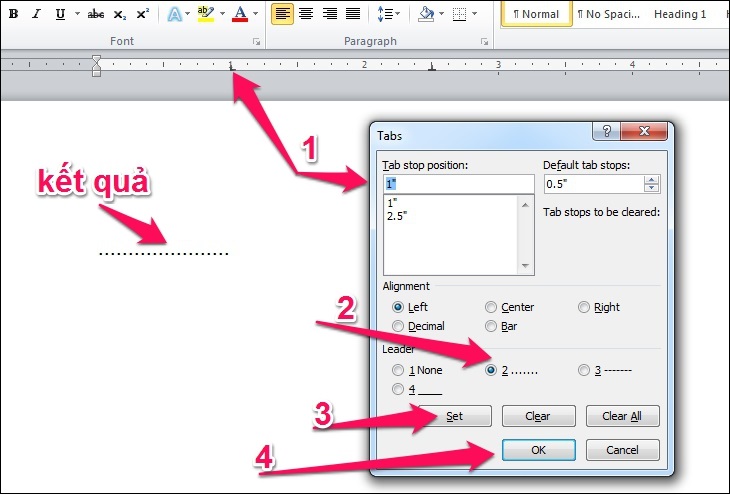
Task: Open highlight color dropdown arrow
Action: [x=222, y=14]
